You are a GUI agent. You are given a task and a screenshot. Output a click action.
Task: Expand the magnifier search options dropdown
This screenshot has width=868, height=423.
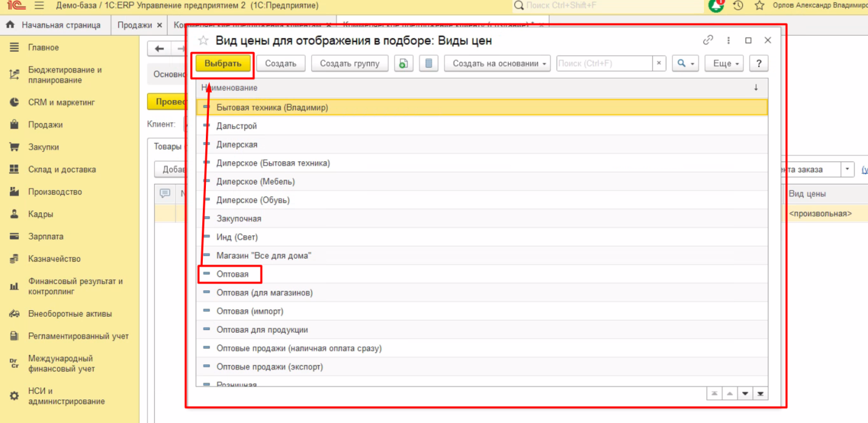point(685,64)
